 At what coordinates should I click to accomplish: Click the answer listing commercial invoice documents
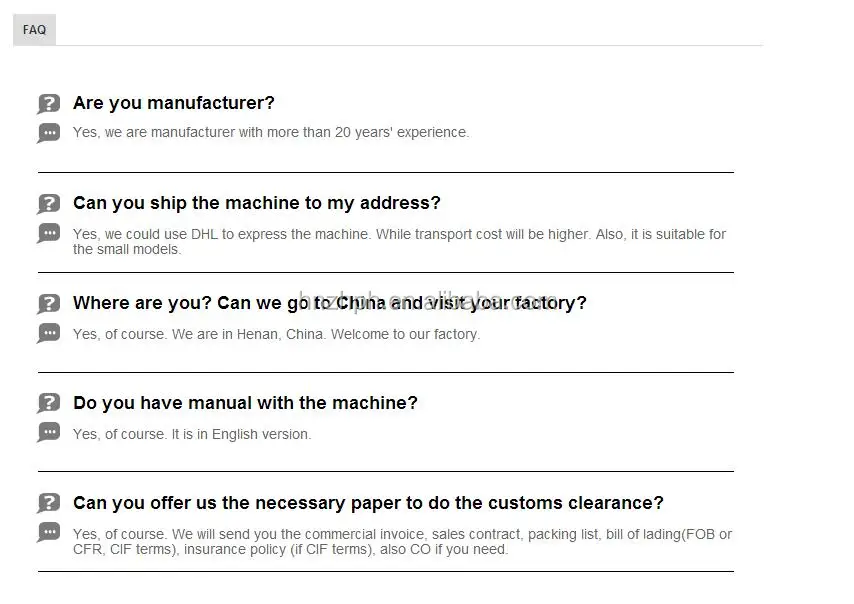pyautogui.click(x=401, y=541)
